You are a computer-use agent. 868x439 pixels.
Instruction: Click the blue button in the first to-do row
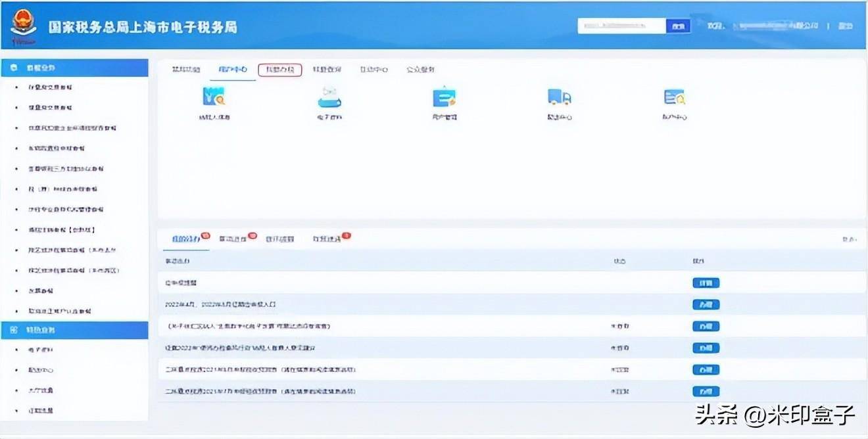706,283
